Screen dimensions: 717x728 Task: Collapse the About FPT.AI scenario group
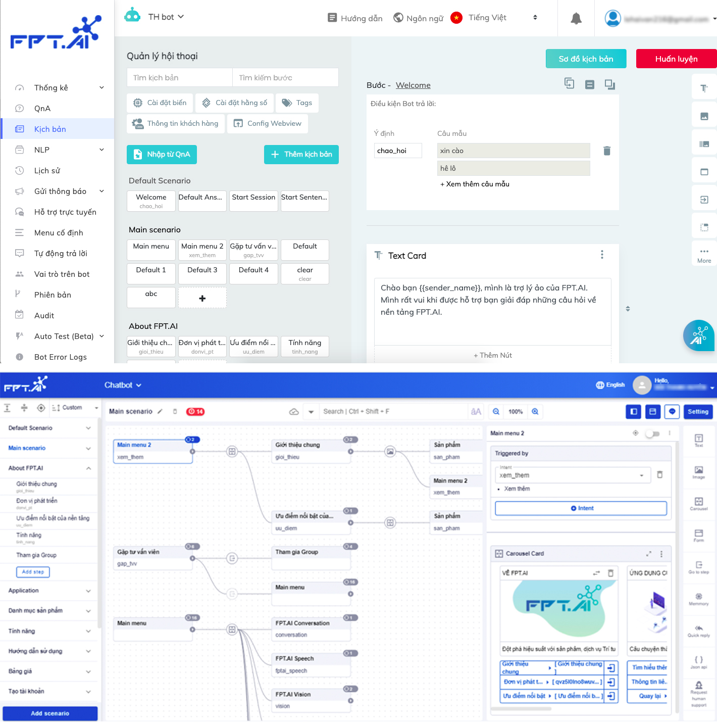49,468
